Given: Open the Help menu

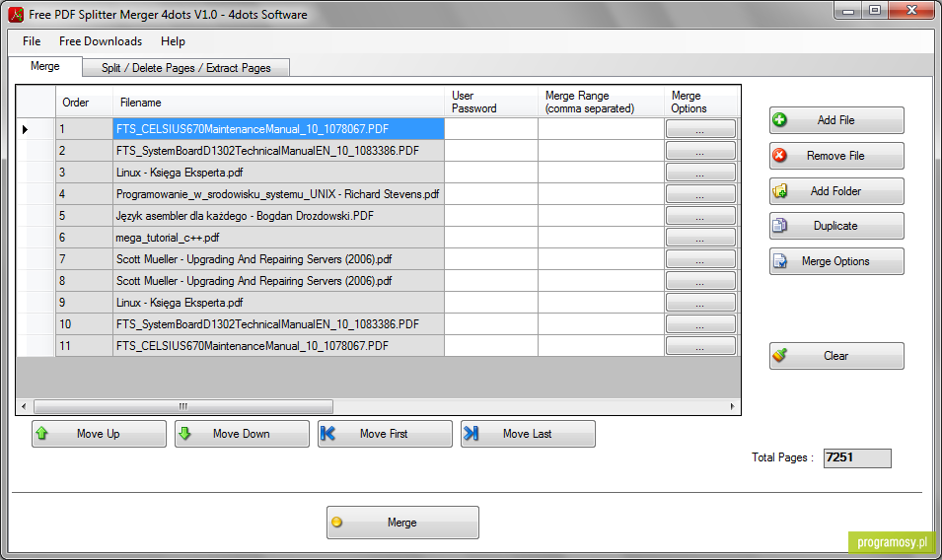Looking at the screenshot, I should point(173,41).
